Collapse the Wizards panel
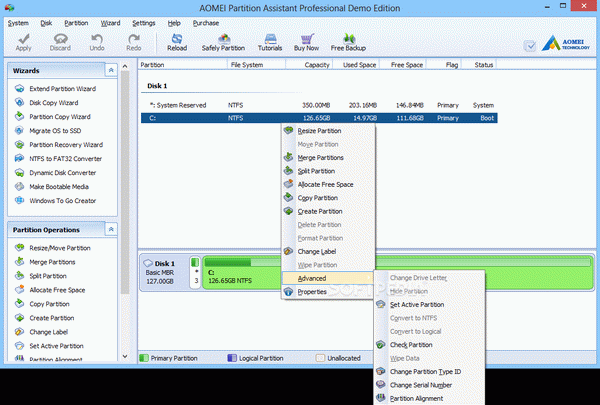The width and height of the screenshot is (600, 405). click(111, 70)
